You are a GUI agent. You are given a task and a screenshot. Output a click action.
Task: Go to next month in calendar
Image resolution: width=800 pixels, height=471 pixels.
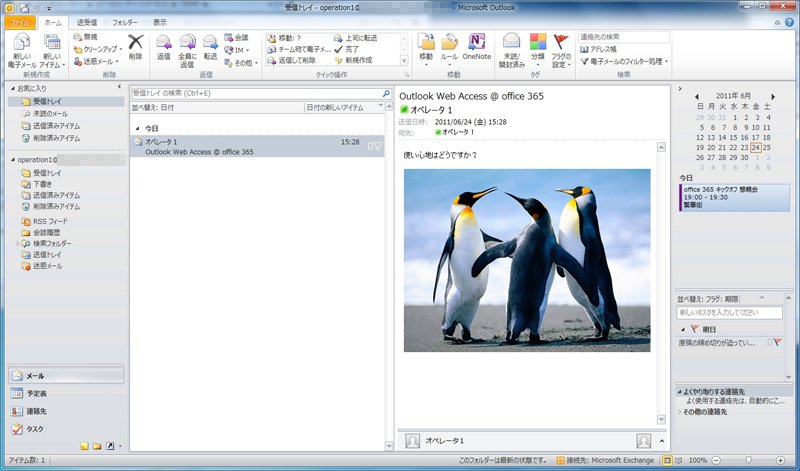[773, 96]
